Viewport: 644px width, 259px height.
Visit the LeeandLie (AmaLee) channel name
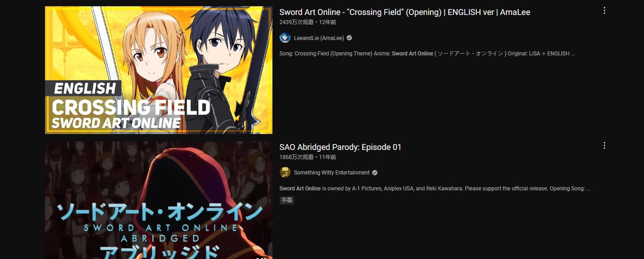319,38
